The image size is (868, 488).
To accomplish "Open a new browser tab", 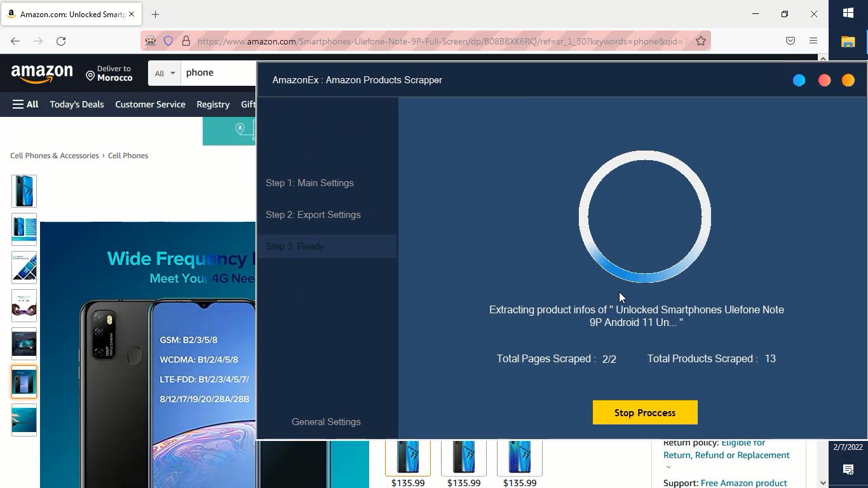I will coord(156,14).
